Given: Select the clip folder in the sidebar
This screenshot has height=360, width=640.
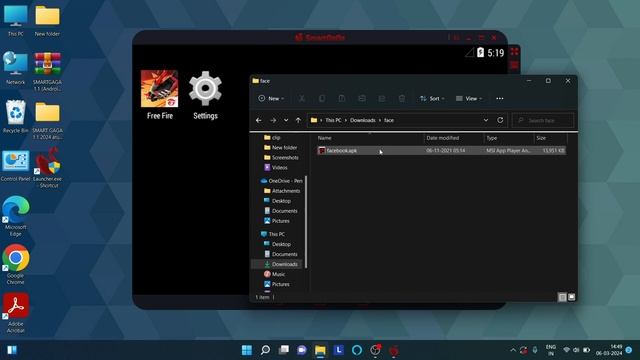Looking at the screenshot, I should (x=277, y=138).
